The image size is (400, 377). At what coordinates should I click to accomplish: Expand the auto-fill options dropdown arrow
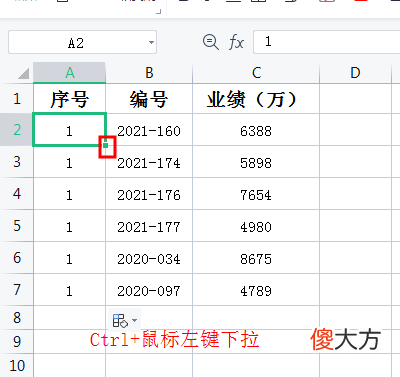click(134, 321)
